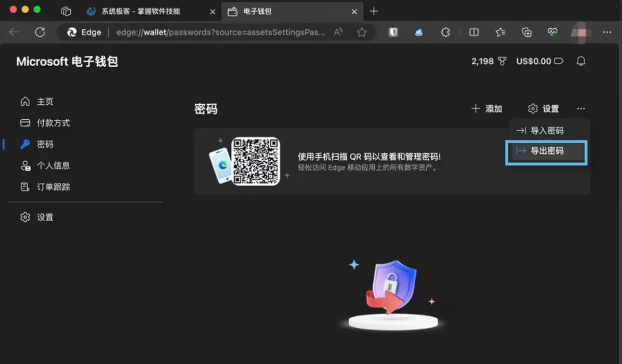The height and width of the screenshot is (364, 622).
Task: Open 设置 at the bottom of sidebar
Action: coord(36,217)
